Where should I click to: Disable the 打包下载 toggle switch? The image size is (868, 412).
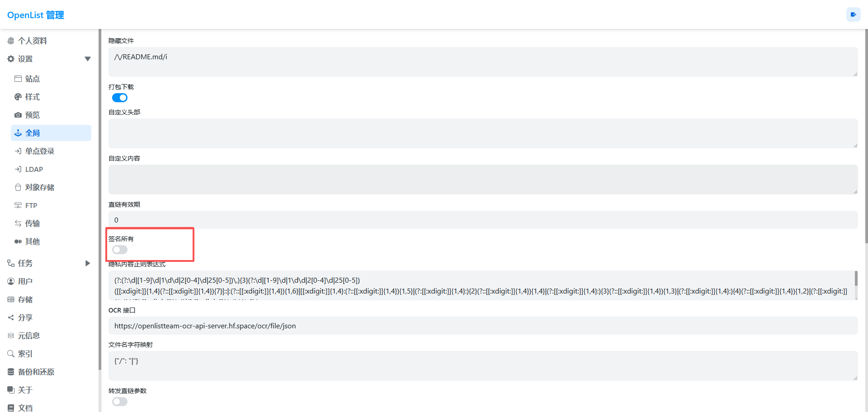coord(120,98)
